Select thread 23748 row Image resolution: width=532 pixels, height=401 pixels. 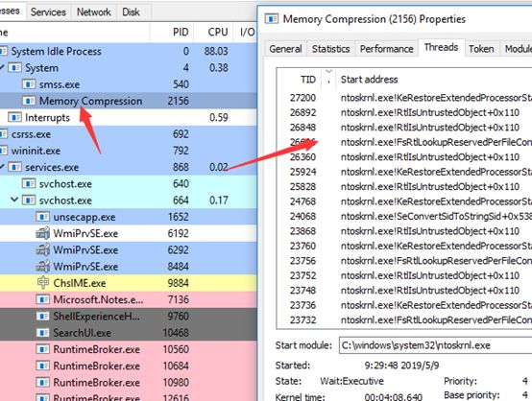[x=404, y=291]
